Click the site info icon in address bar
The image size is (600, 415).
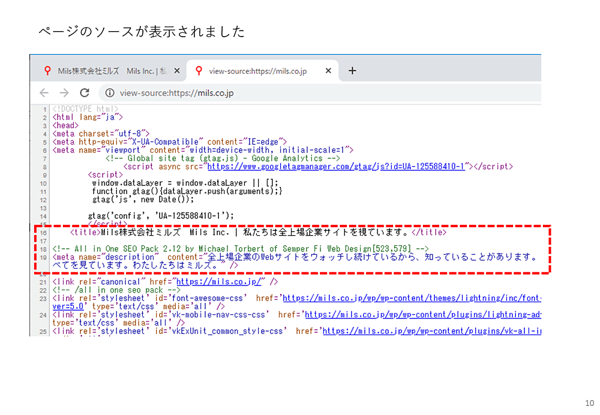click(110, 93)
